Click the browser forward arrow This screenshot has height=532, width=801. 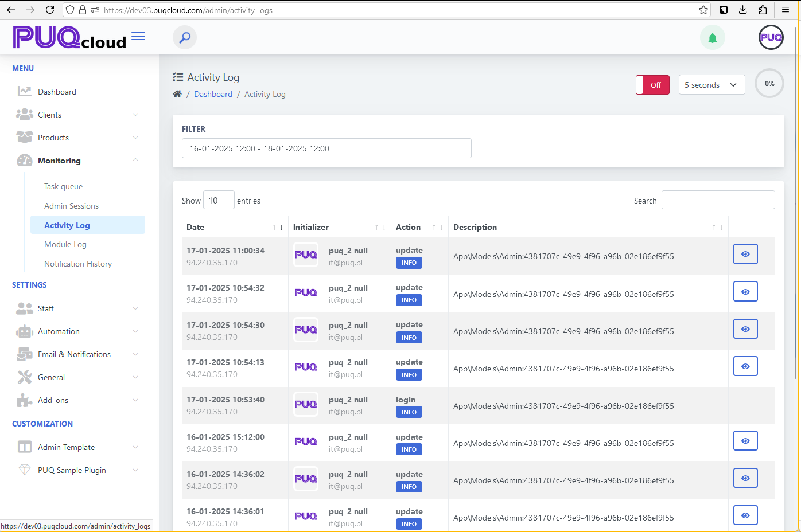point(30,10)
